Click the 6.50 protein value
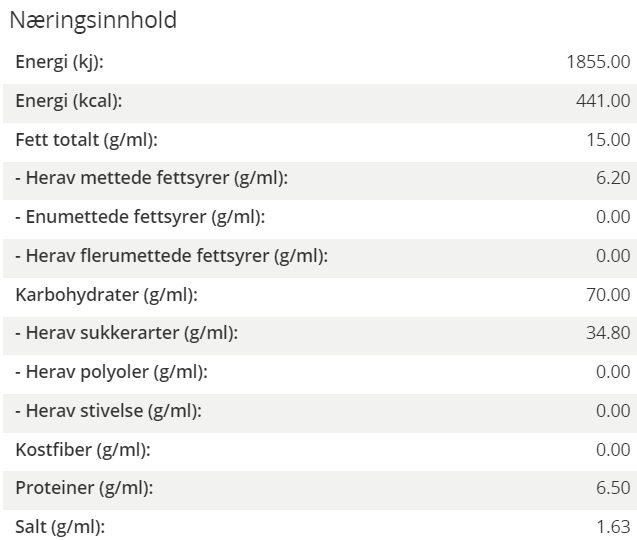Viewport: 637px width, 540px height. click(x=613, y=488)
